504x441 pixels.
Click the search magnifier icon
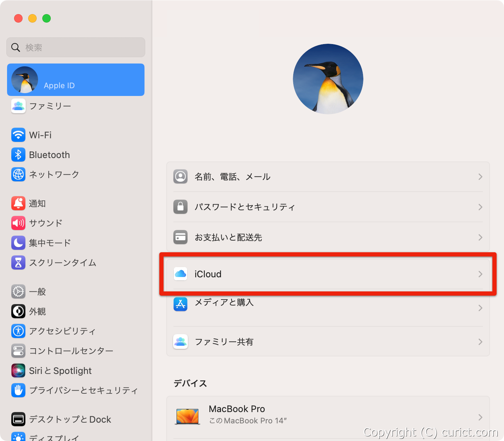click(x=16, y=47)
